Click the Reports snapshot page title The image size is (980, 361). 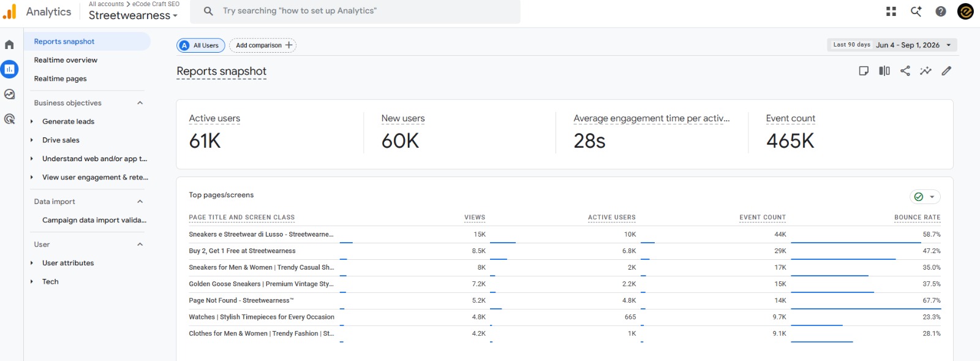click(222, 71)
